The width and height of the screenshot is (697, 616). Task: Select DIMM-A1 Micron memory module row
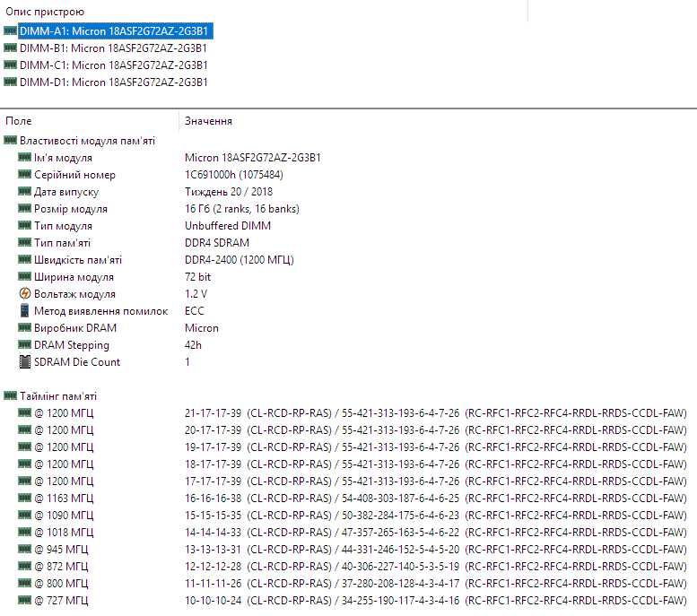pos(116,31)
